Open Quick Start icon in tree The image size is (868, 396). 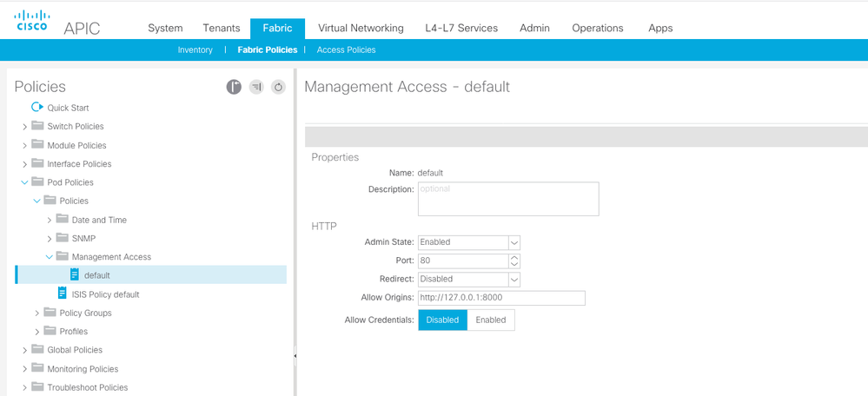click(x=37, y=108)
